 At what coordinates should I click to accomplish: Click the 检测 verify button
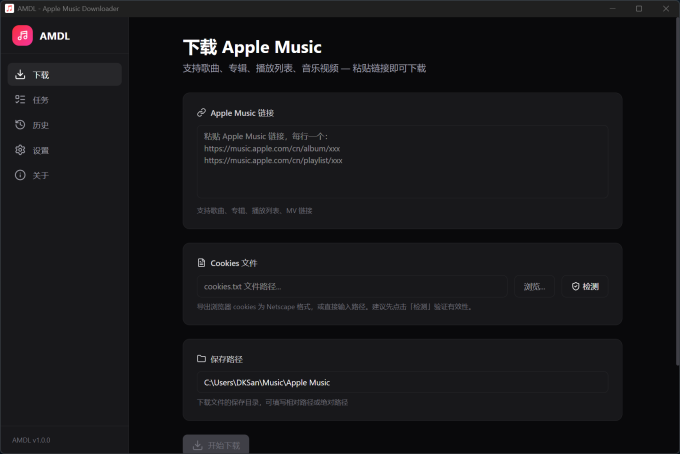click(585, 286)
